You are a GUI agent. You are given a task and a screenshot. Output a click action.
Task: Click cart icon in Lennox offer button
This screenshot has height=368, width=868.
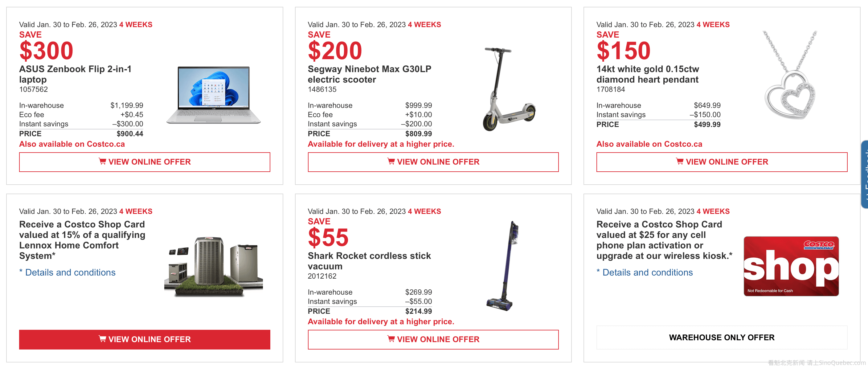pyautogui.click(x=102, y=339)
